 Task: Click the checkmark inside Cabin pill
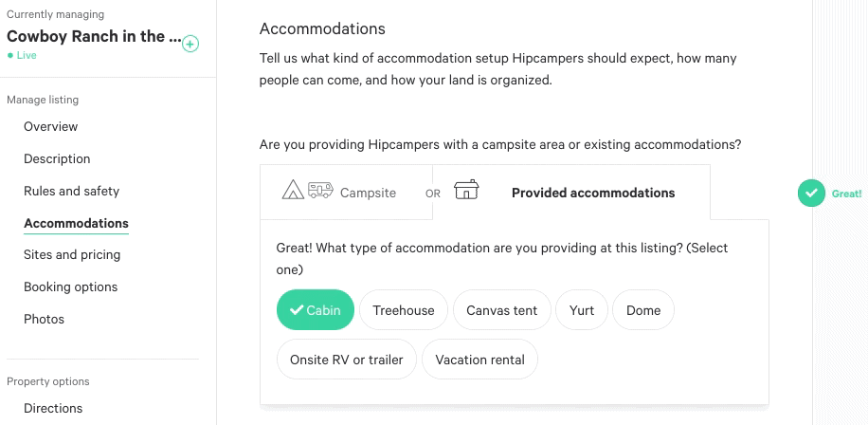[x=297, y=310]
